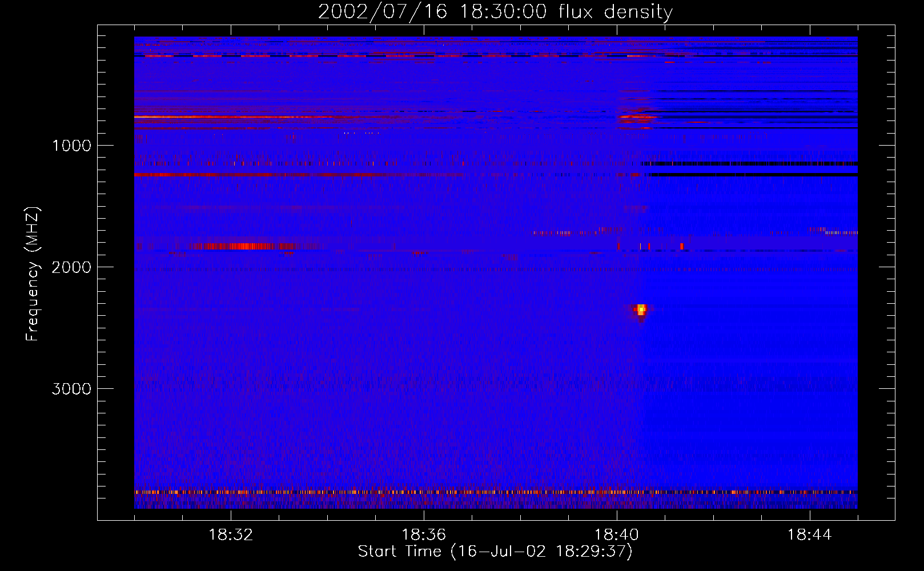924x571 pixels.
Task: Click the 18:40 time tick label
Action: (617, 535)
